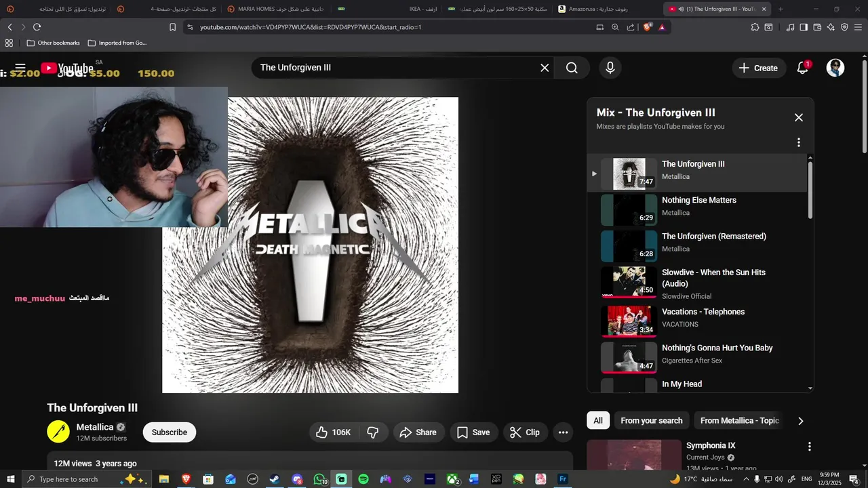Click the YouTube address bar URL
868x488 pixels.
[x=311, y=27]
